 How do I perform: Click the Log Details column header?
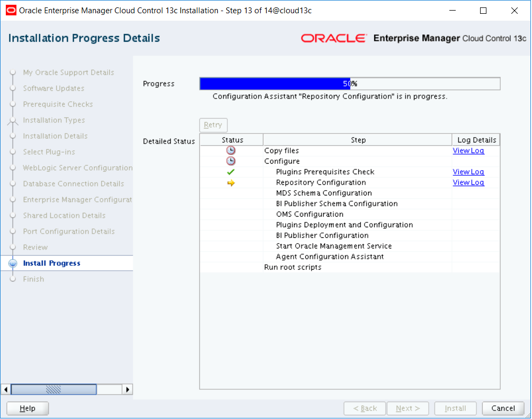476,140
